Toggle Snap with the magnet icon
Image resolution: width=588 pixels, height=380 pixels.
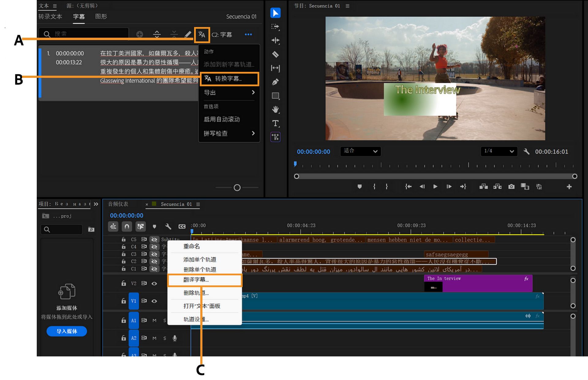coord(126,226)
